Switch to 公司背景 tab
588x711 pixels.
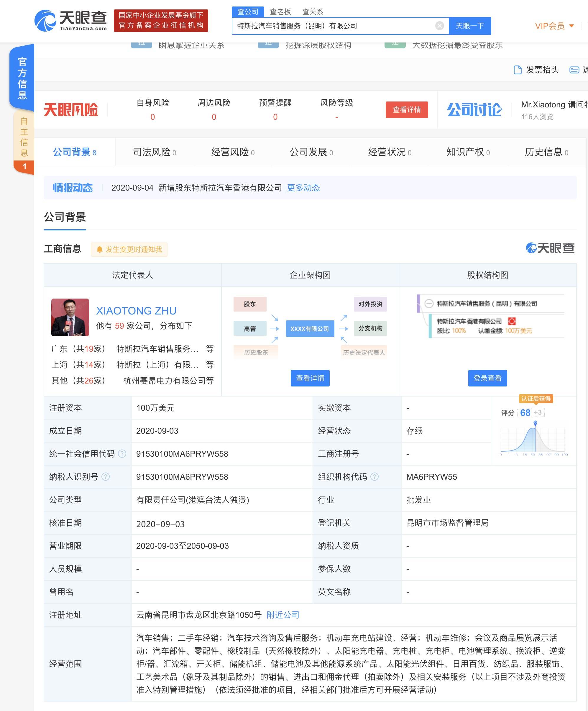(x=75, y=152)
